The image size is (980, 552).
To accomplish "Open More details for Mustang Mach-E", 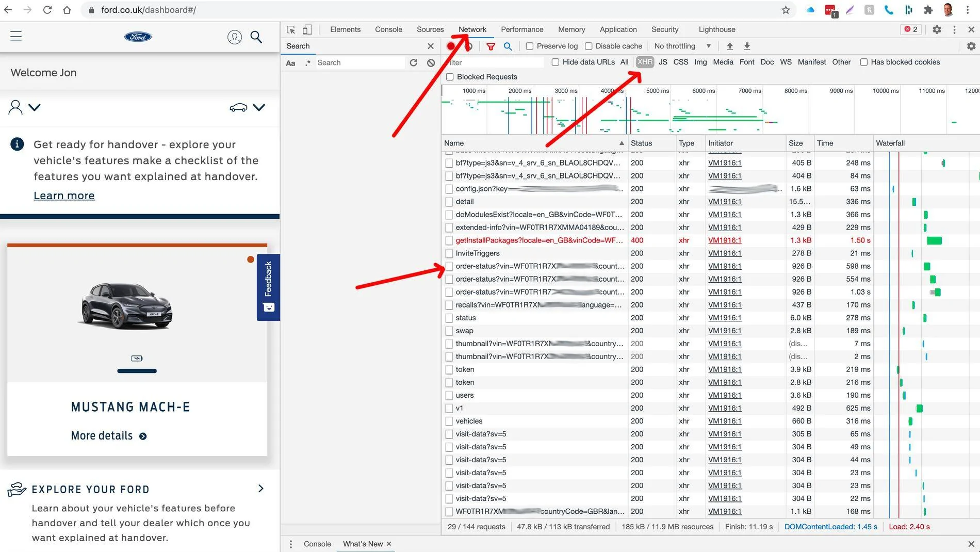I will pos(109,436).
